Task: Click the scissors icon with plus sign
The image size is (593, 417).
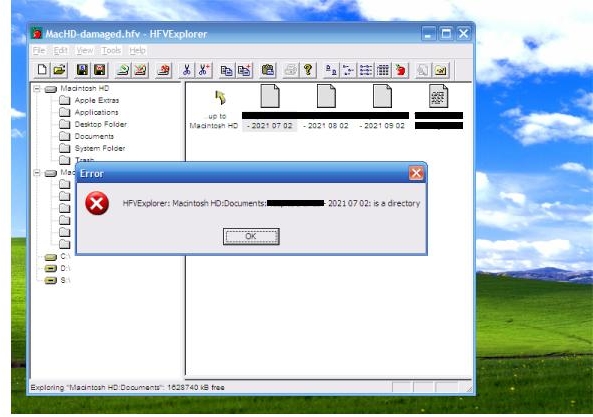Action: coord(204,70)
